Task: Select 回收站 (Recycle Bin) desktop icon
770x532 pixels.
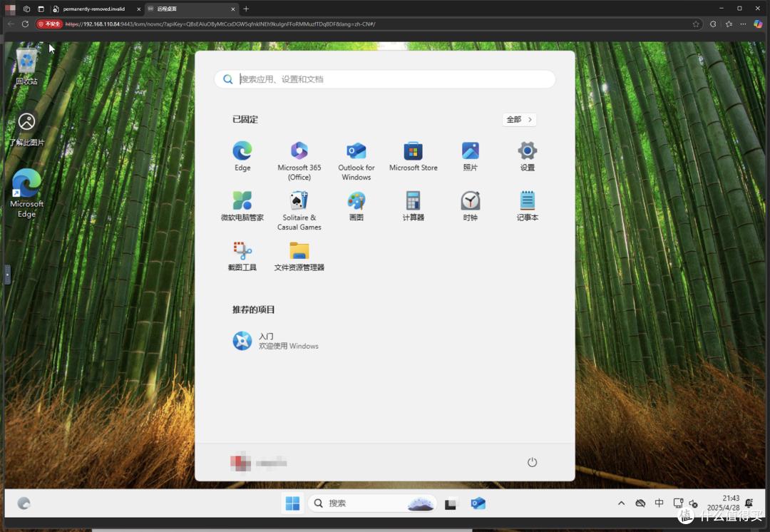Action: (26, 67)
